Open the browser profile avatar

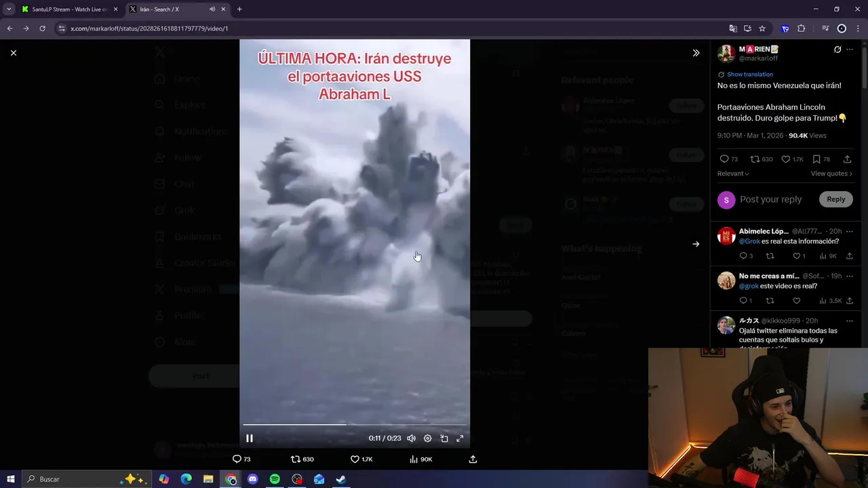coord(842,28)
